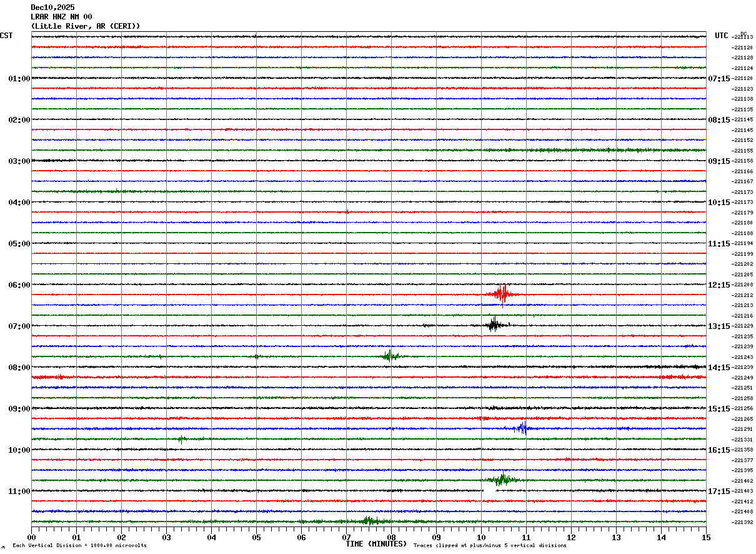Click the small green burst near minute 03
The width and height of the screenshot is (756, 554).
point(181,439)
